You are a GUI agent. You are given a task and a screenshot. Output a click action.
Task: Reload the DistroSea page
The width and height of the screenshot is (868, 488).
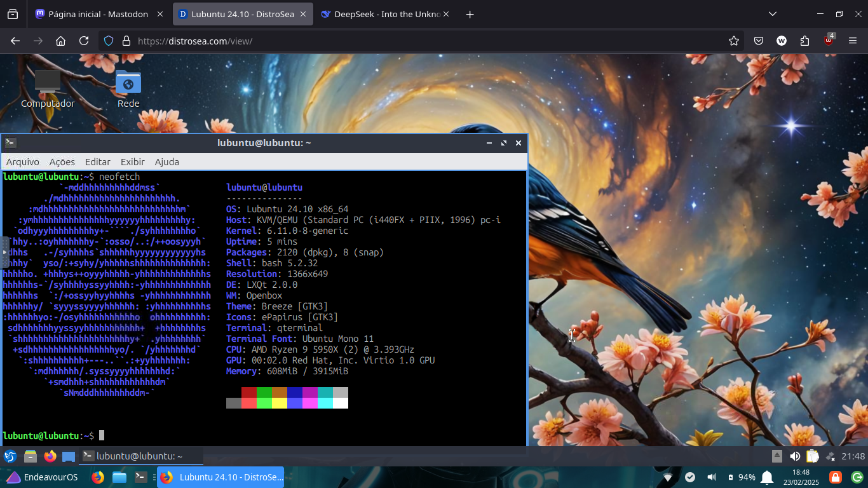84,41
